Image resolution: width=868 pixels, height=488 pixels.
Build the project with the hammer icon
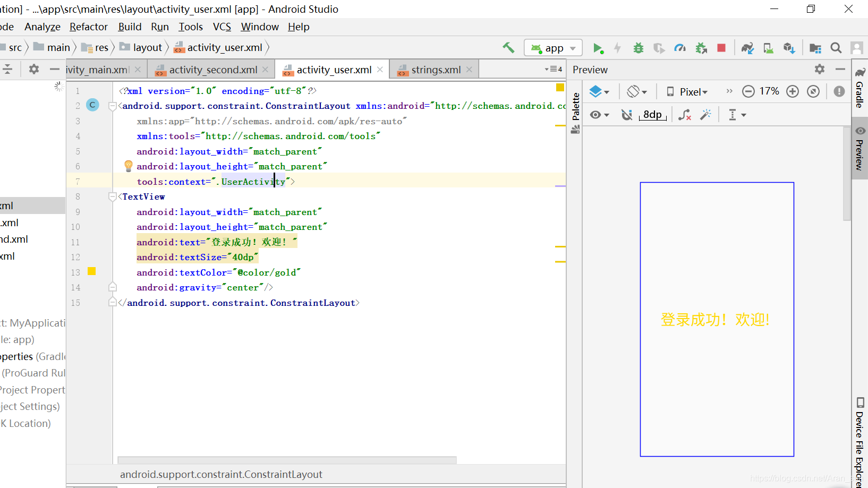[x=508, y=48]
